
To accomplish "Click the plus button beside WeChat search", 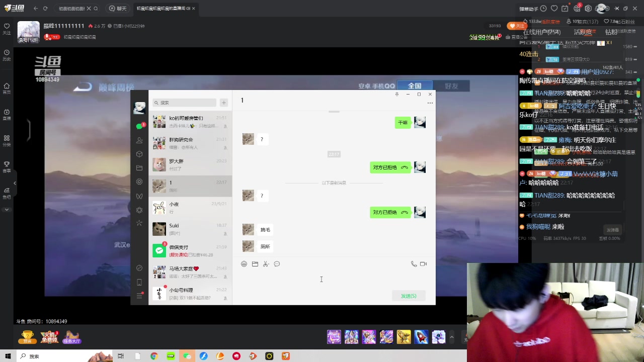I will [x=224, y=103].
